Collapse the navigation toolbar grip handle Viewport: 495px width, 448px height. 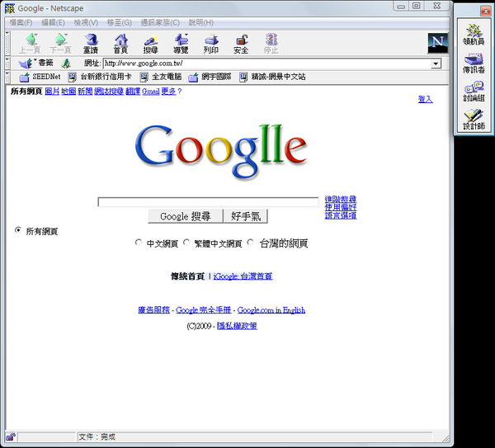(7, 43)
